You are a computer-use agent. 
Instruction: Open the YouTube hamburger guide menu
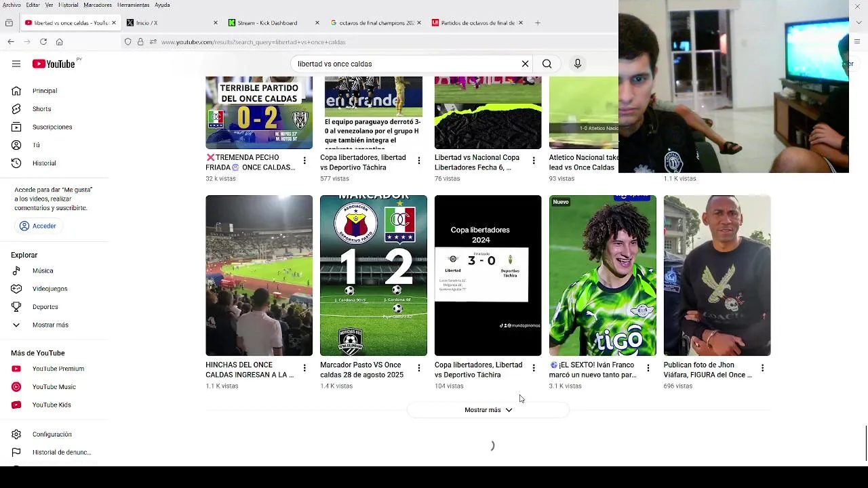(16, 64)
